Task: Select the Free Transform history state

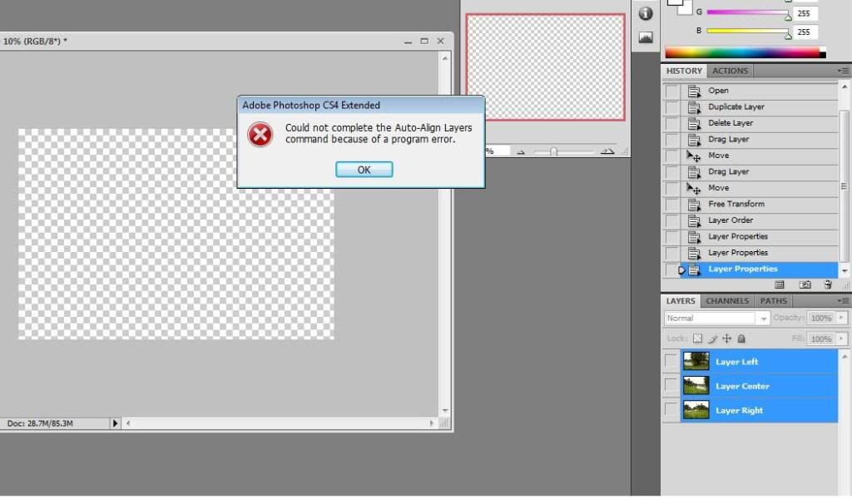Action: click(x=736, y=204)
